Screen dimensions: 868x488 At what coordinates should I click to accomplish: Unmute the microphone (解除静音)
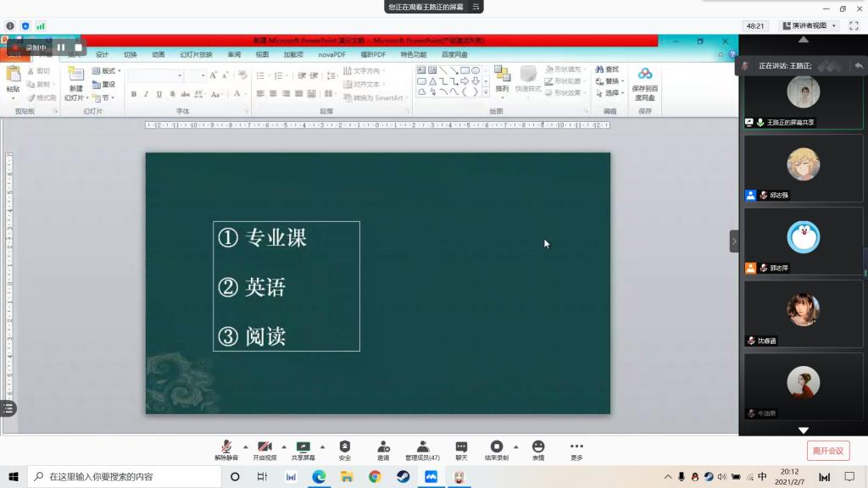click(x=226, y=447)
